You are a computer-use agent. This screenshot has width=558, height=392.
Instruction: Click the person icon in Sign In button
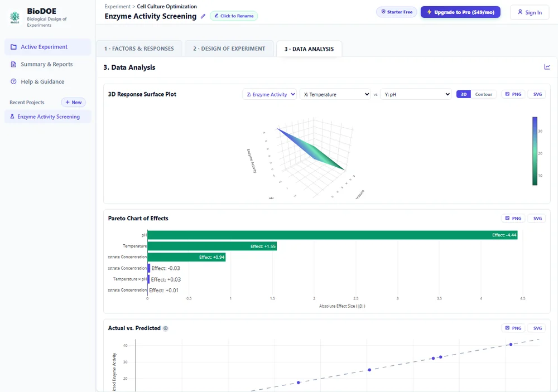click(x=520, y=12)
